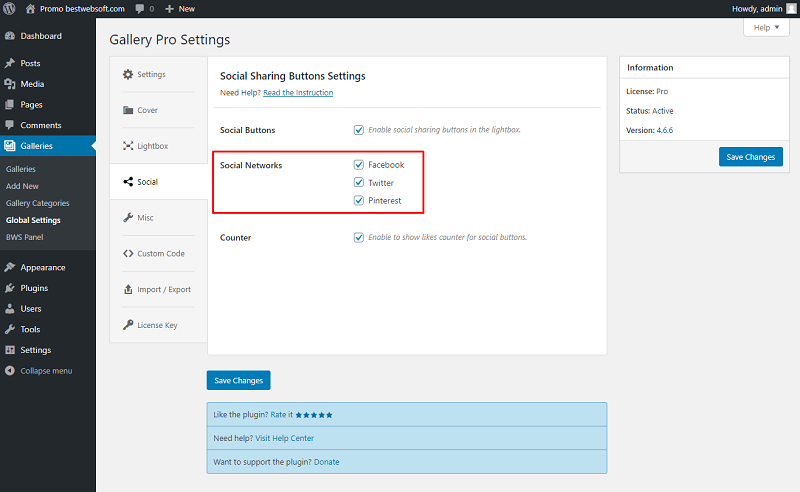Click the Users person icon
The width and height of the screenshot is (800, 492).
[x=10, y=308]
